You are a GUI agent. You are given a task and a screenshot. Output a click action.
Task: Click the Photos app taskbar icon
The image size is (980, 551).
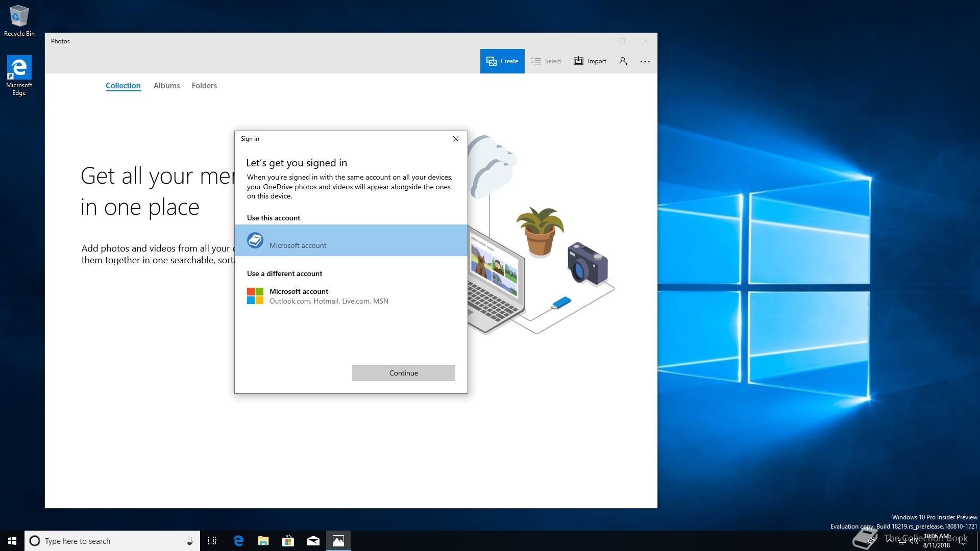(x=338, y=541)
